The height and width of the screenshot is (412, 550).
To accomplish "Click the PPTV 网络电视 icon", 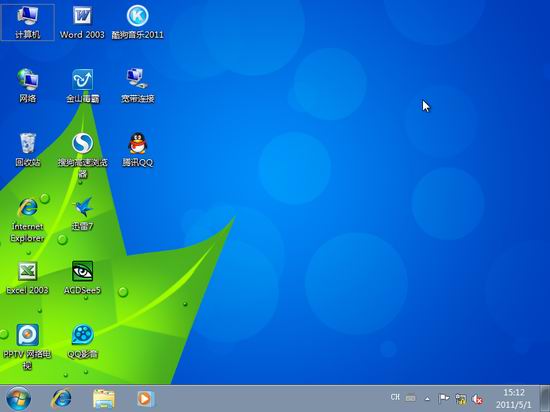I will tap(27, 347).
